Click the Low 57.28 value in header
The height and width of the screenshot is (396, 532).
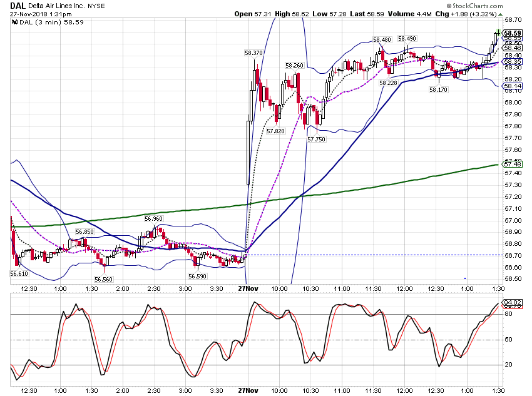click(330, 14)
